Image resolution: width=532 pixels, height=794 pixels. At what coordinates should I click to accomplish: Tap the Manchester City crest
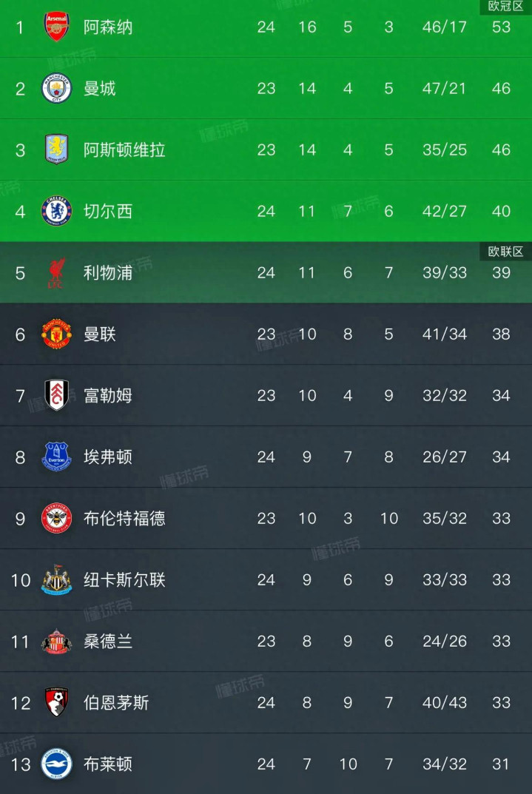(56, 89)
